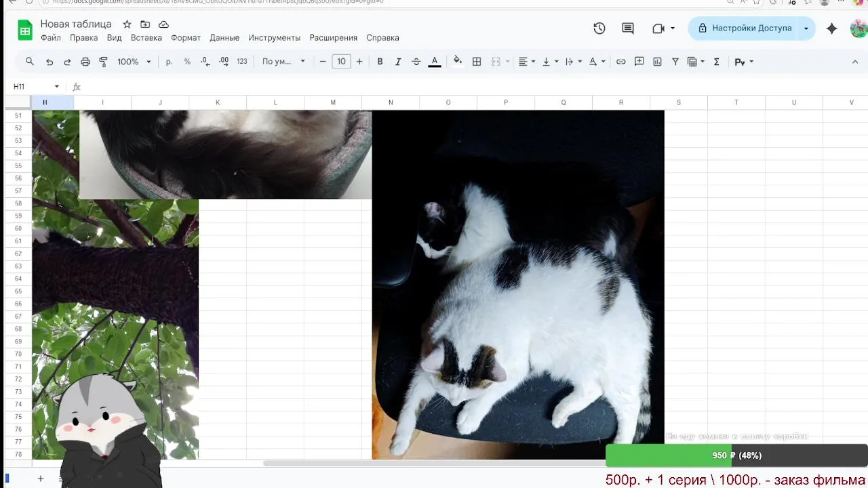Image resolution: width=868 pixels, height=488 pixels.
Task: Open the functions sigma menu
Action: click(716, 62)
